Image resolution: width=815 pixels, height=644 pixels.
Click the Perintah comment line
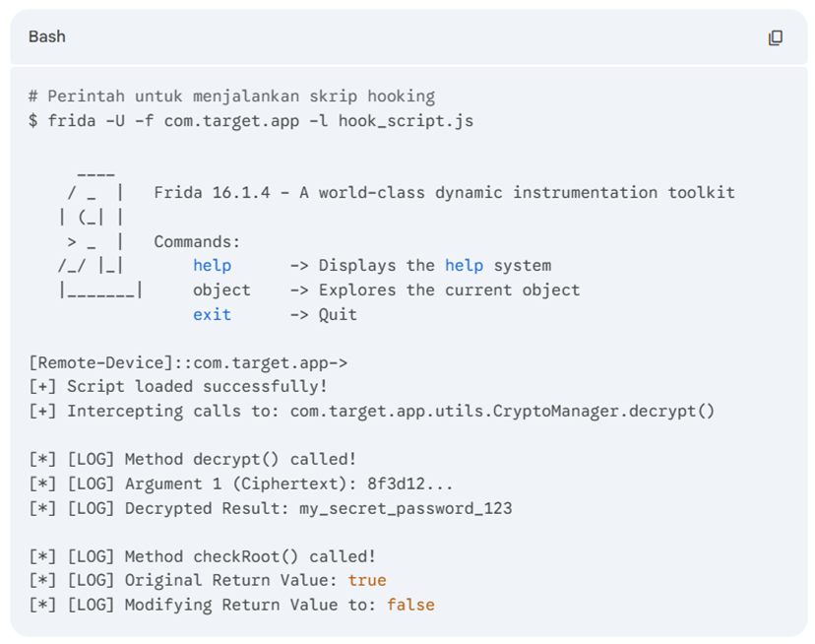232,97
